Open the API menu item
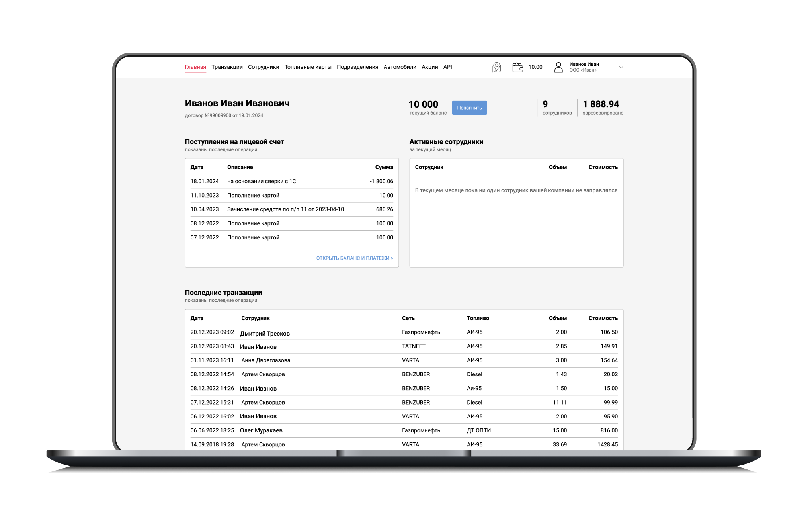Viewport: 812px width, 528px height. (447, 67)
